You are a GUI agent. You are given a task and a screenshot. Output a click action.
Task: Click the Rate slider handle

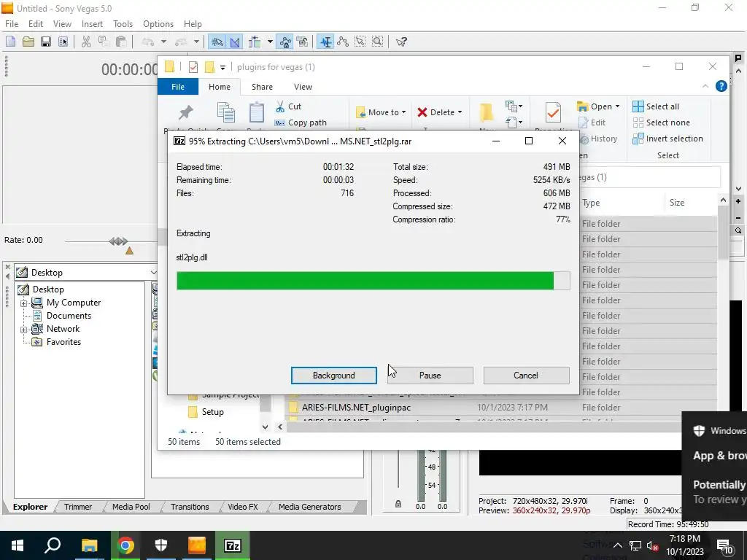118,241
